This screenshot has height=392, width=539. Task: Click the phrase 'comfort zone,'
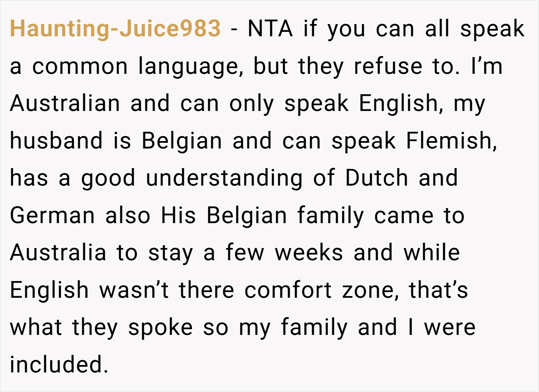point(322,291)
